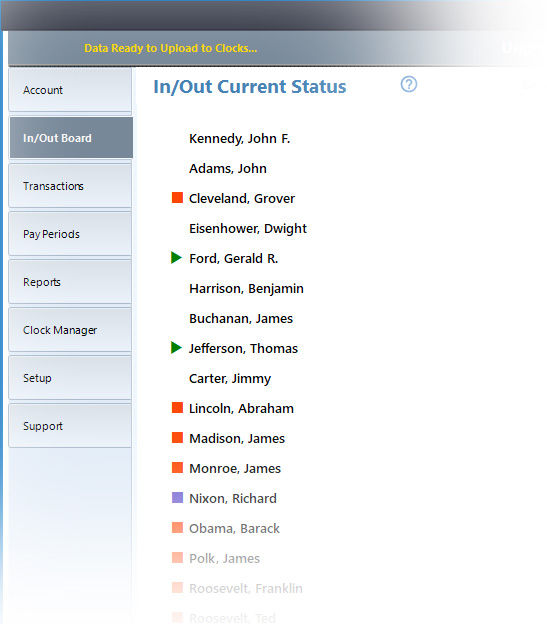Select the Setup sidebar button
This screenshot has width=547, height=624.
click(70, 378)
